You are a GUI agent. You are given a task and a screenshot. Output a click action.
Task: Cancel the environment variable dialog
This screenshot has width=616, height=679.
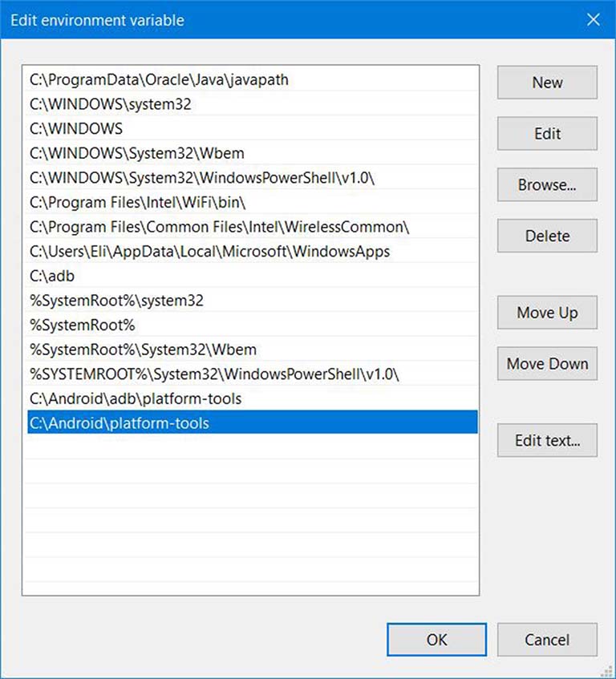pyautogui.click(x=547, y=640)
